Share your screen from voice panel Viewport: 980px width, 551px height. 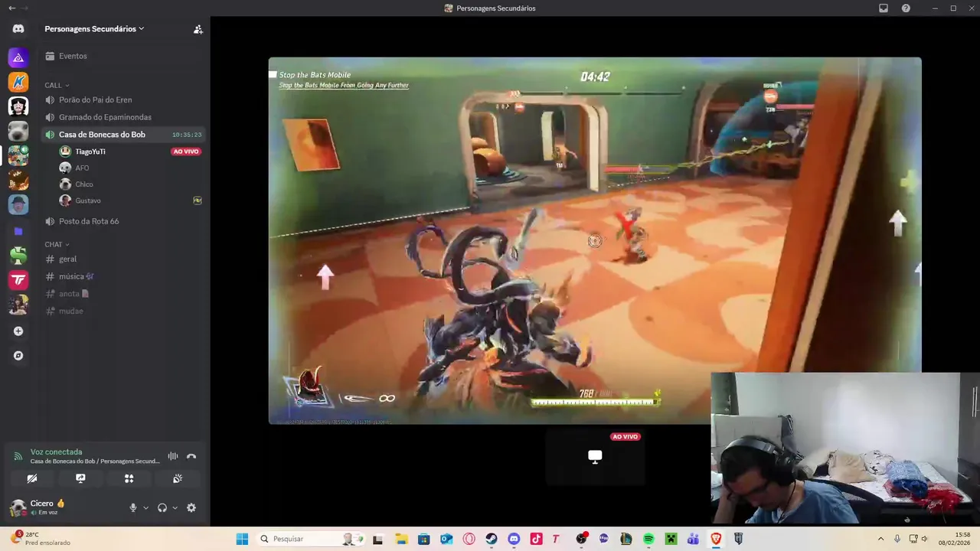point(80,478)
